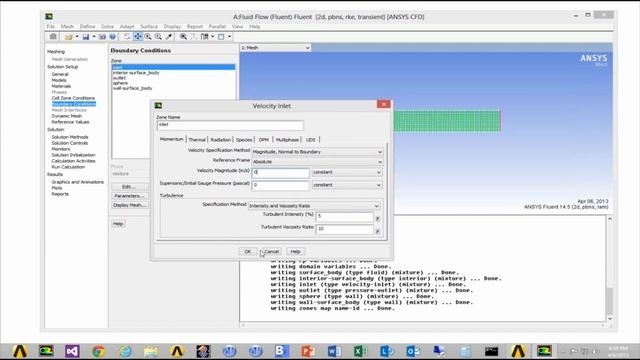Expand the open file dropdown arrow

[77, 37]
